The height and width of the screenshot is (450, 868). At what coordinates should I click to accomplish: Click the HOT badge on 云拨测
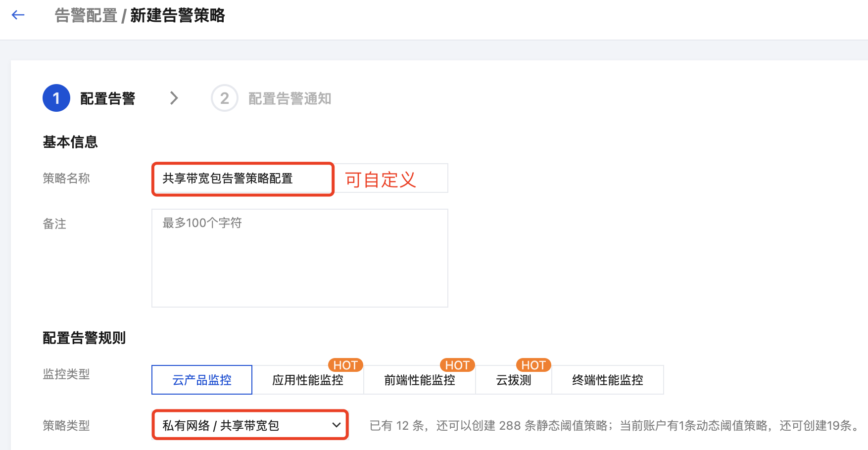coord(533,365)
